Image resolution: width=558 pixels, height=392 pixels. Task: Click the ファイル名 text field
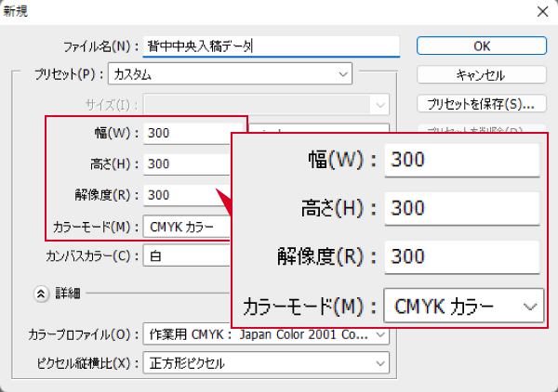270,46
